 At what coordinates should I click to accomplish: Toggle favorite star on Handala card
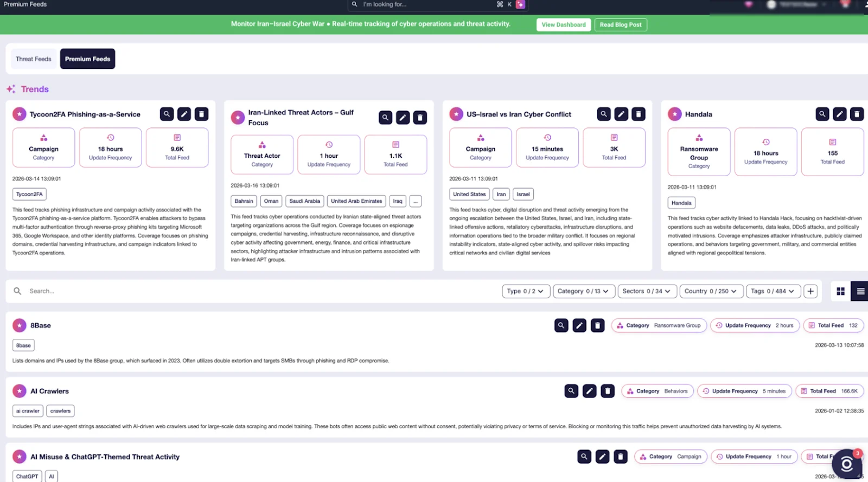point(675,114)
